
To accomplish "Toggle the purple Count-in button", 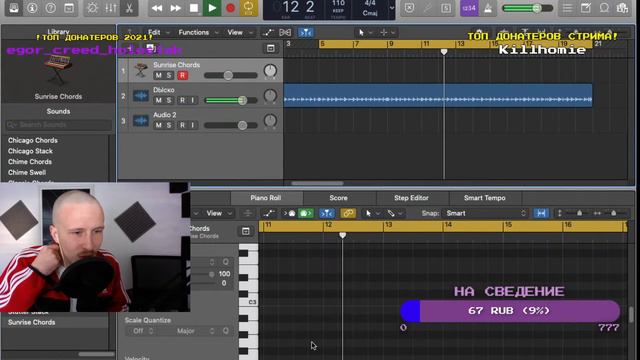I will 469,8.
